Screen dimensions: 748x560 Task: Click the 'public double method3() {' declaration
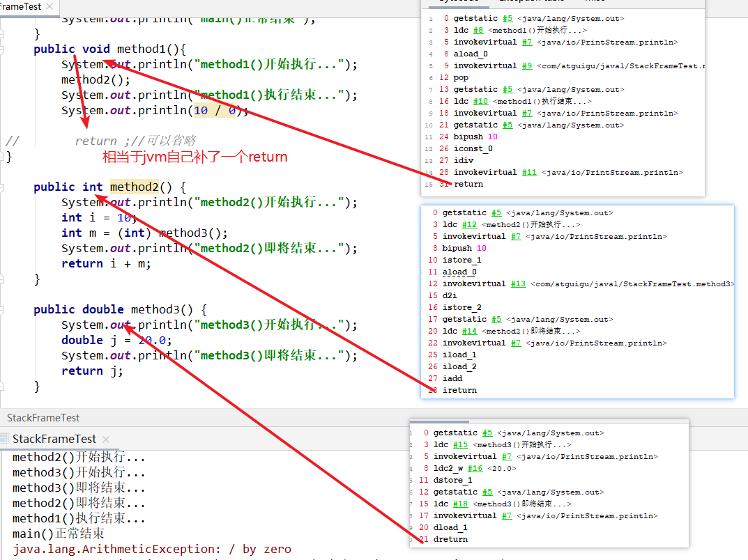coord(120,310)
